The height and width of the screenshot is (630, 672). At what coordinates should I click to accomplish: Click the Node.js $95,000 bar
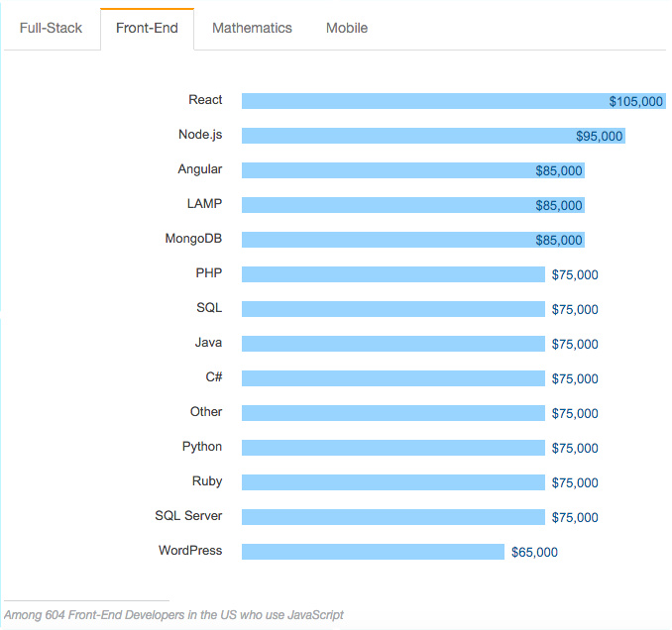pyautogui.click(x=433, y=136)
